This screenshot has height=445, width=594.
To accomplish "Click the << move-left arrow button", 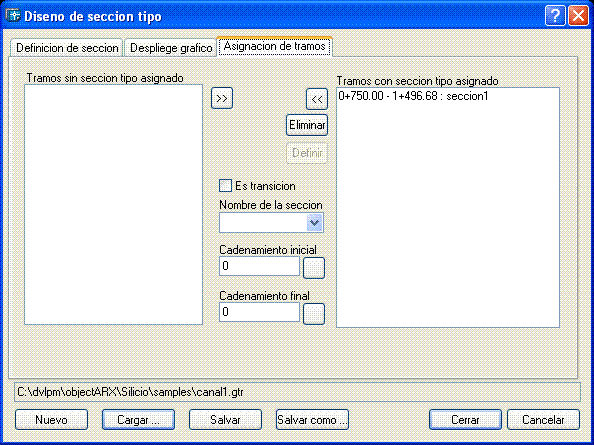I will (317, 99).
